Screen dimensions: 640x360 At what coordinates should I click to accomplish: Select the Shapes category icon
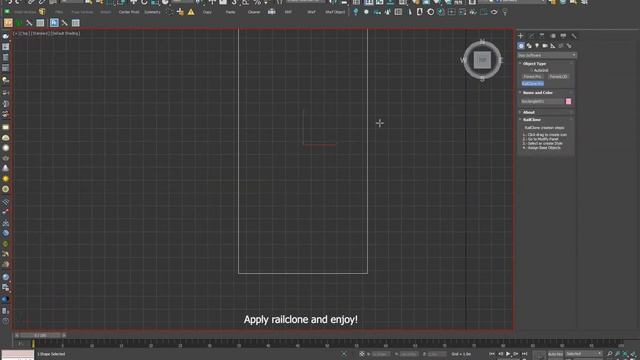coord(529,46)
